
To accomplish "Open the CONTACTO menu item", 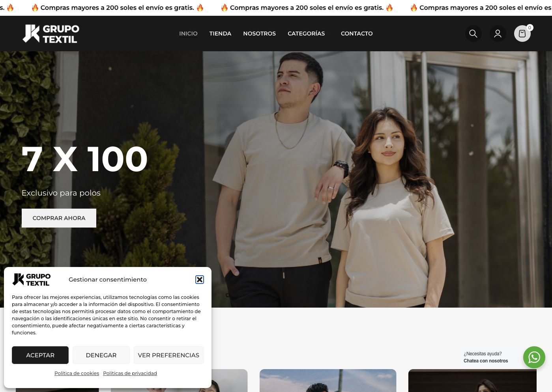I will coord(357,34).
